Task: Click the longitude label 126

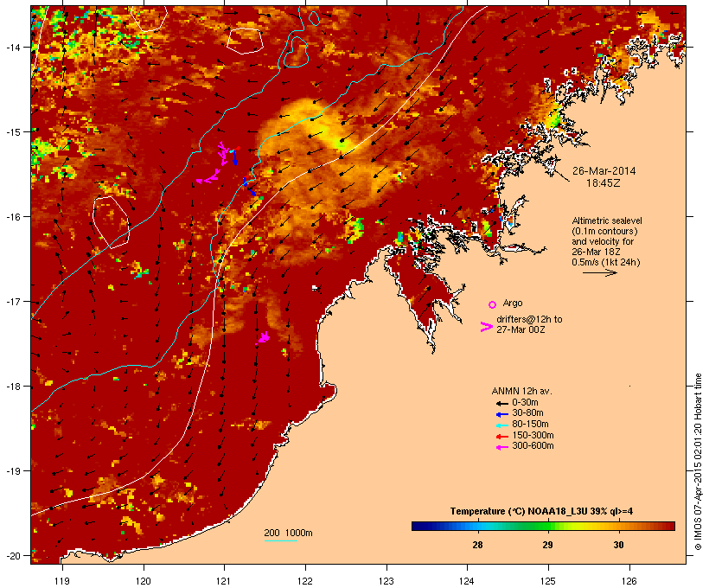Action: (629, 581)
